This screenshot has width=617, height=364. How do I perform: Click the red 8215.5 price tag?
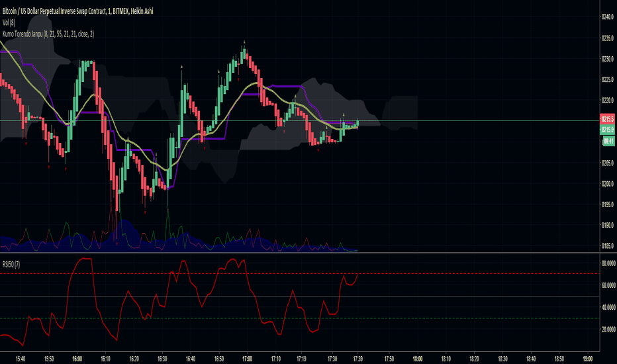coord(607,119)
